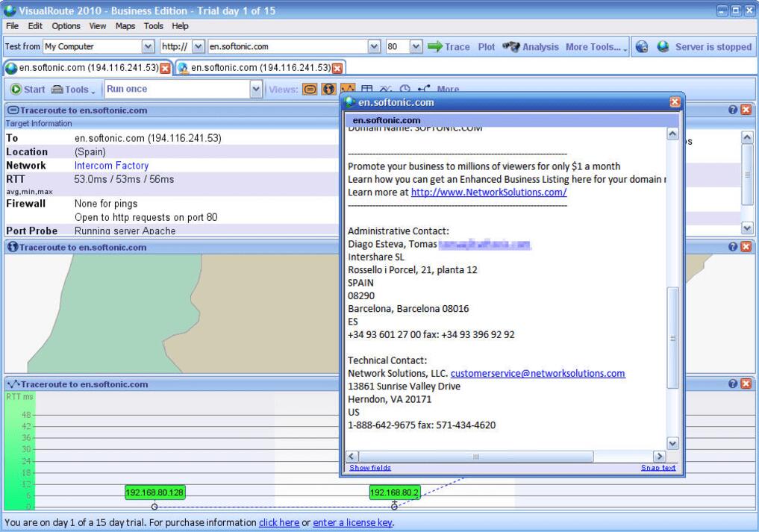The height and width of the screenshot is (532, 759).
Task: Open help for the Traceroute map panel
Action: (733, 247)
